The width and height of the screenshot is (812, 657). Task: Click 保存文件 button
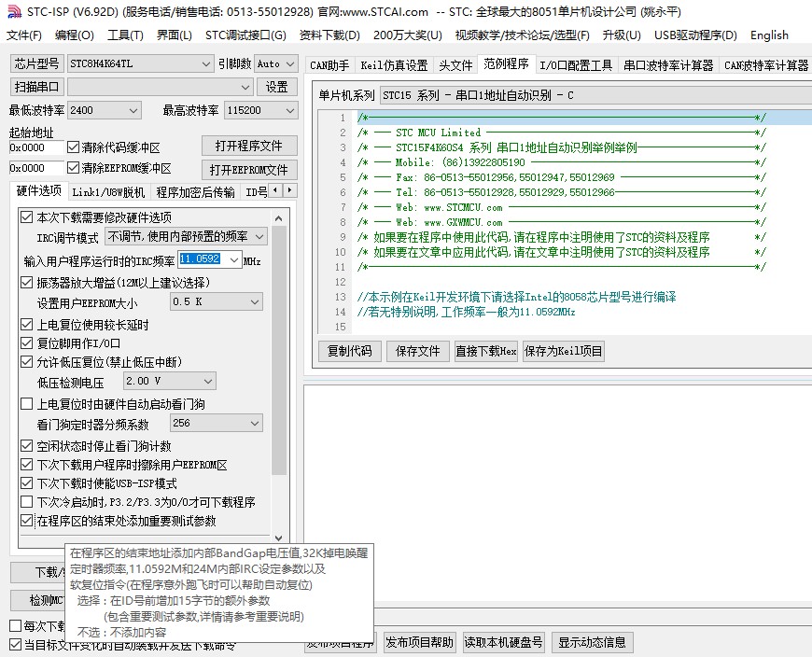pyautogui.click(x=417, y=351)
